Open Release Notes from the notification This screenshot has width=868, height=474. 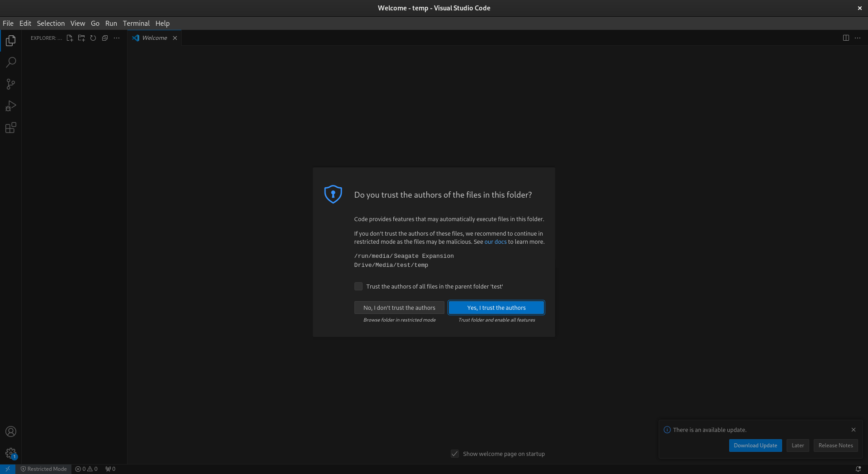[x=835, y=446]
